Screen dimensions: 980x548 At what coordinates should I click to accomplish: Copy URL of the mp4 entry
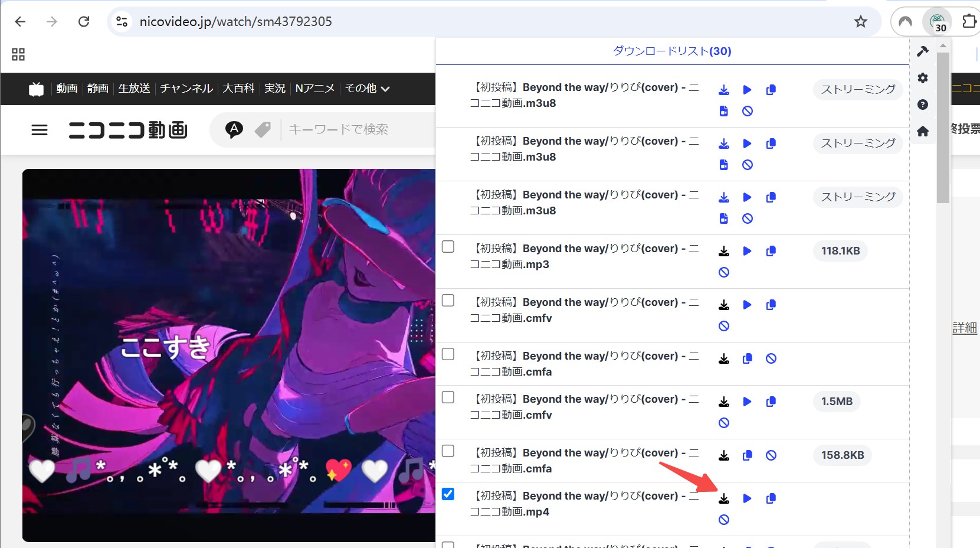771,498
